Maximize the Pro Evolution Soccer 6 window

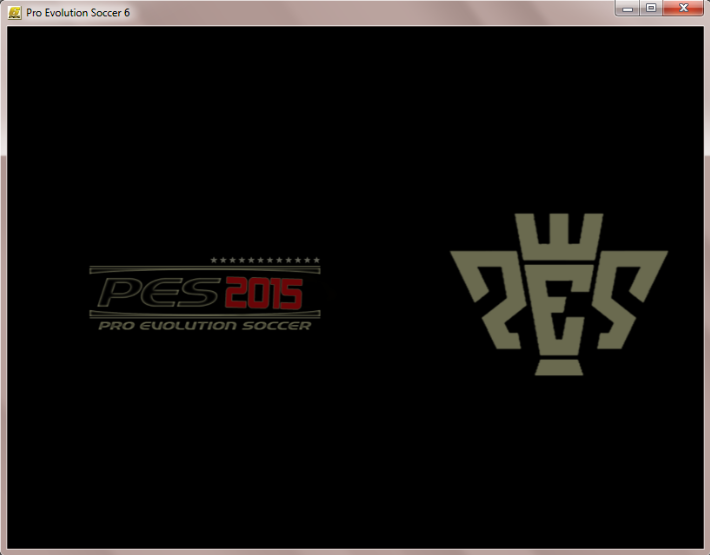click(651, 8)
